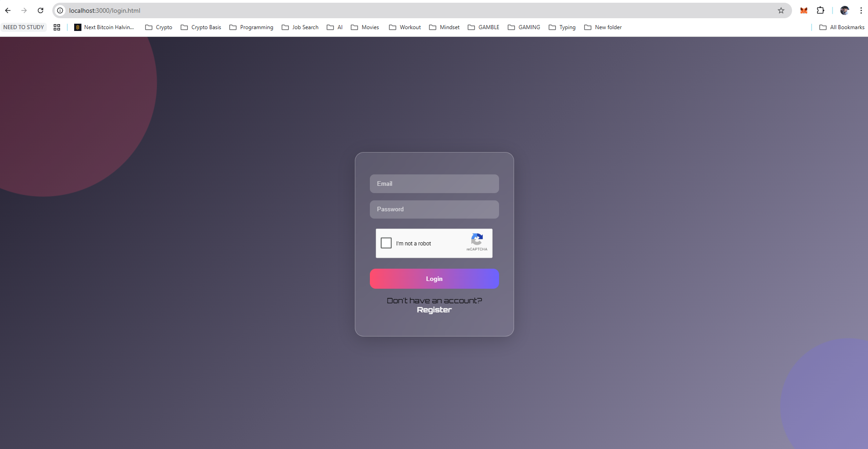Screen dimensions: 868x449
Task: Open the Chrome profile avatar
Action: 845,10
